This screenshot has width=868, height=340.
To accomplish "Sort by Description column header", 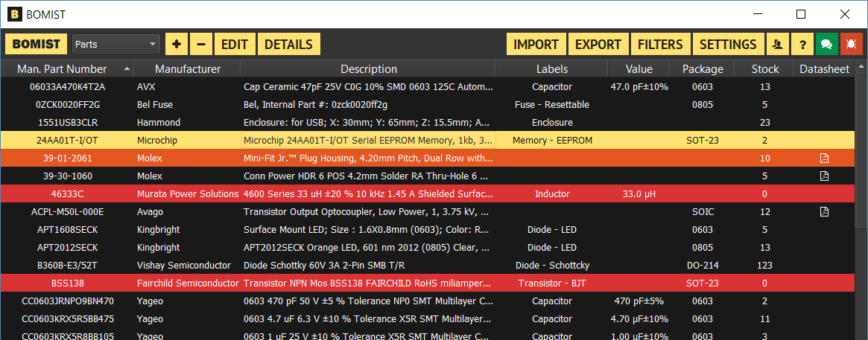I will 369,69.
